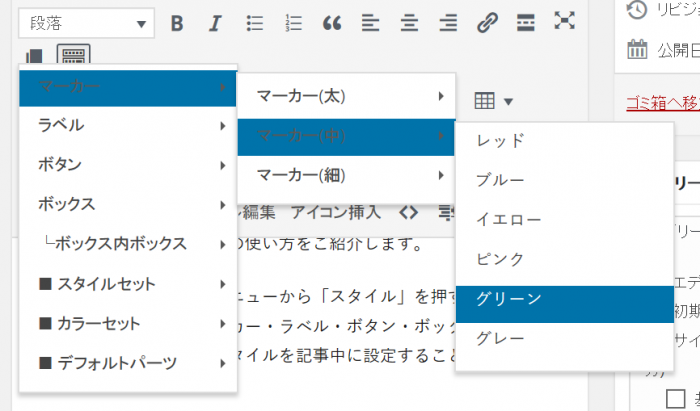Click the ゴミ箱へ移動 trash link
Image resolution: width=700 pixels, height=411 pixels.
click(661, 101)
